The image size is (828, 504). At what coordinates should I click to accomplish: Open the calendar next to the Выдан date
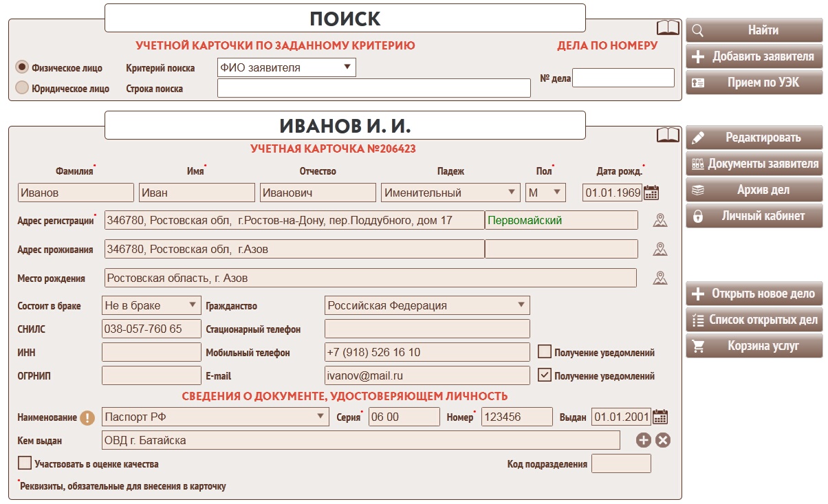pyautogui.click(x=660, y=417)
